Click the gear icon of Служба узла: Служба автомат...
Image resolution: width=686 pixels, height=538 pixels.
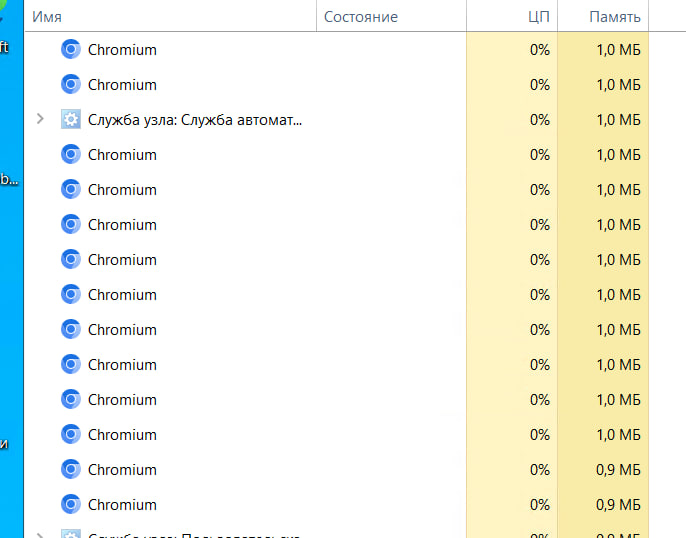tap(70, 120)
